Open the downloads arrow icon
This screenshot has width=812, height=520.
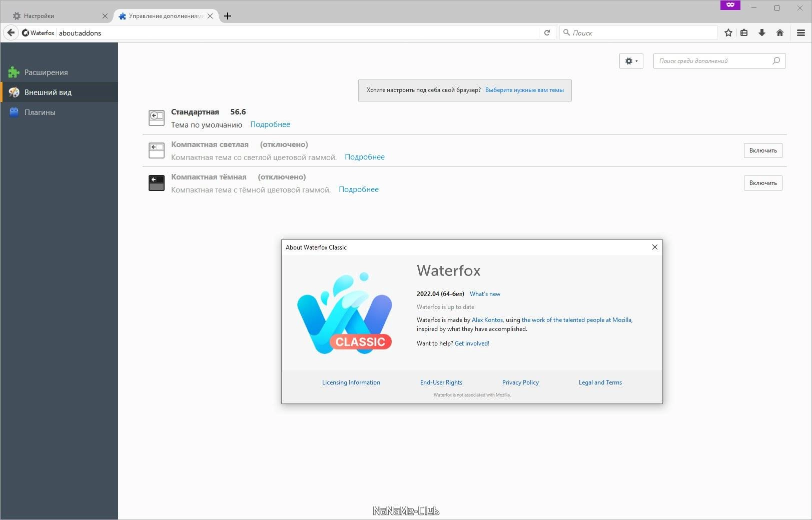pos(762,32)
